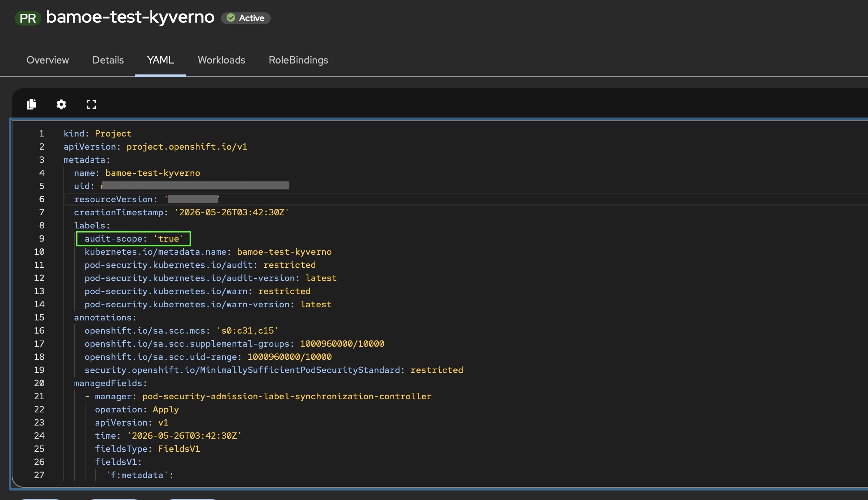
Task: Click pod-security audit: restricted line
Action: pyautogui.click(x=200, y=265)
